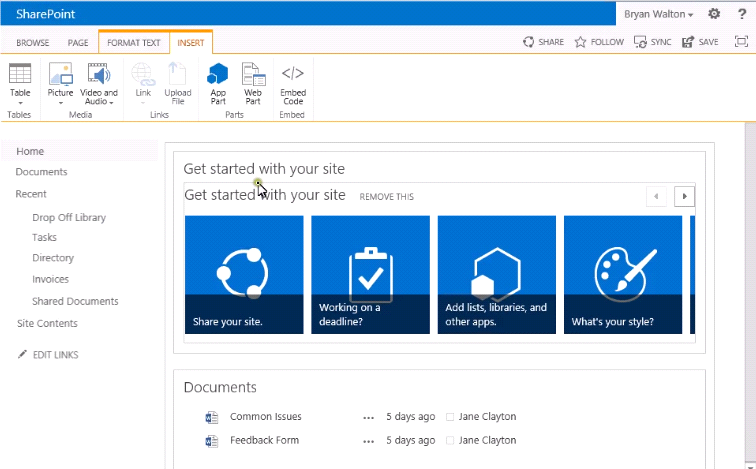Open the settings gear menu

(x=714, y=14)
